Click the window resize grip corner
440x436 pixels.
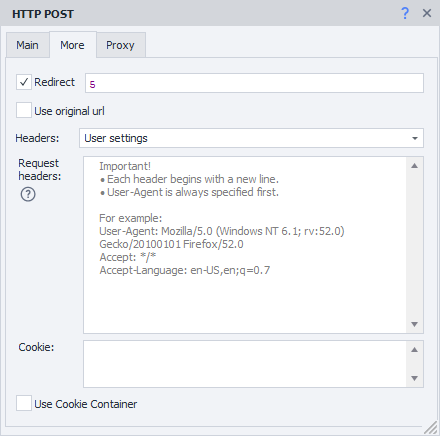[432, 428]
